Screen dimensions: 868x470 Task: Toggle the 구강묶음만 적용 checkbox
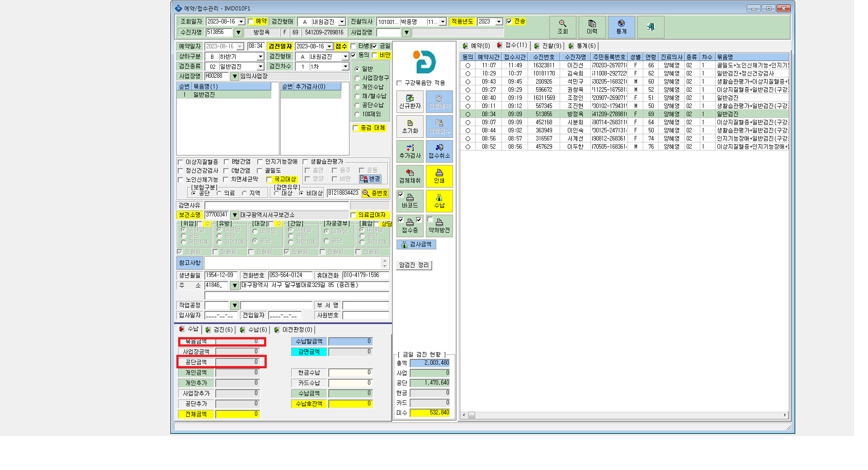(x=399, y=83)
